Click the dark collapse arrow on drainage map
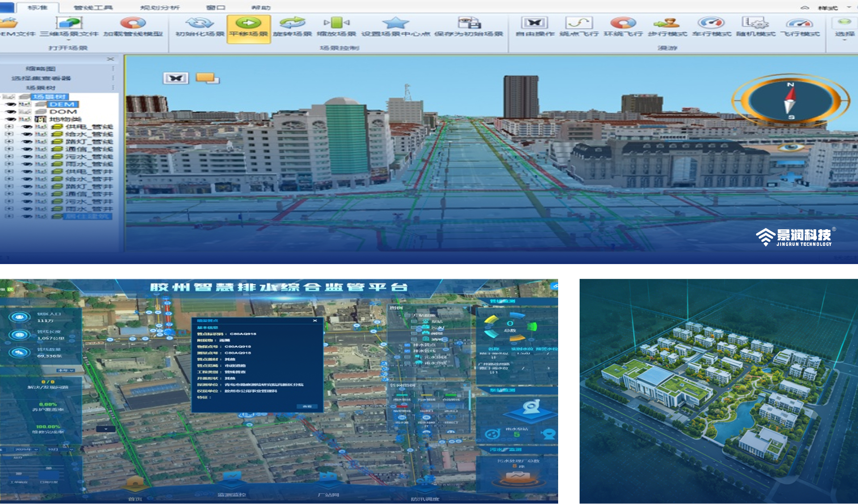This screenshot has width=858, height=504. 106,429
